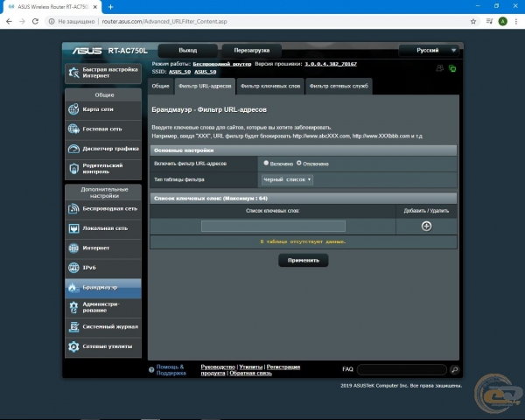The width and height of the screenshot is (525, 420).
Task: Open the Общие firewall tab
Action: 160,86
